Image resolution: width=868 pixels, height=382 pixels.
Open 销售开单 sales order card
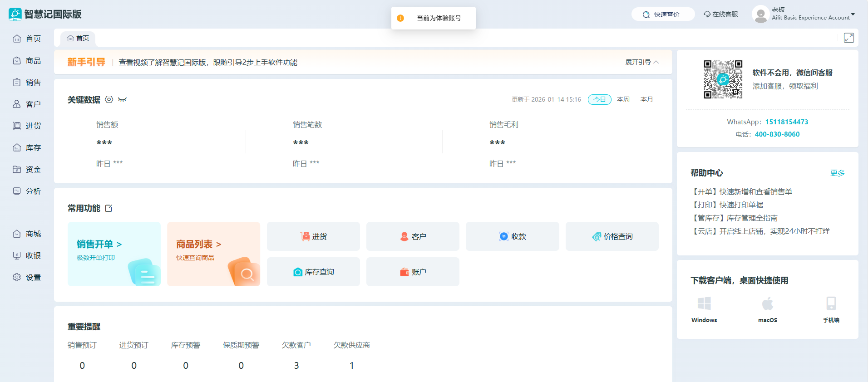pyautogui.click(x=114, y=254)
